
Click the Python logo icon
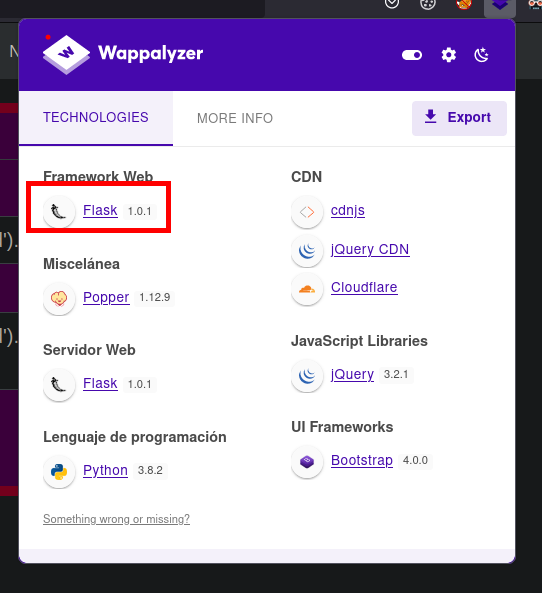[x=59, y=472]
